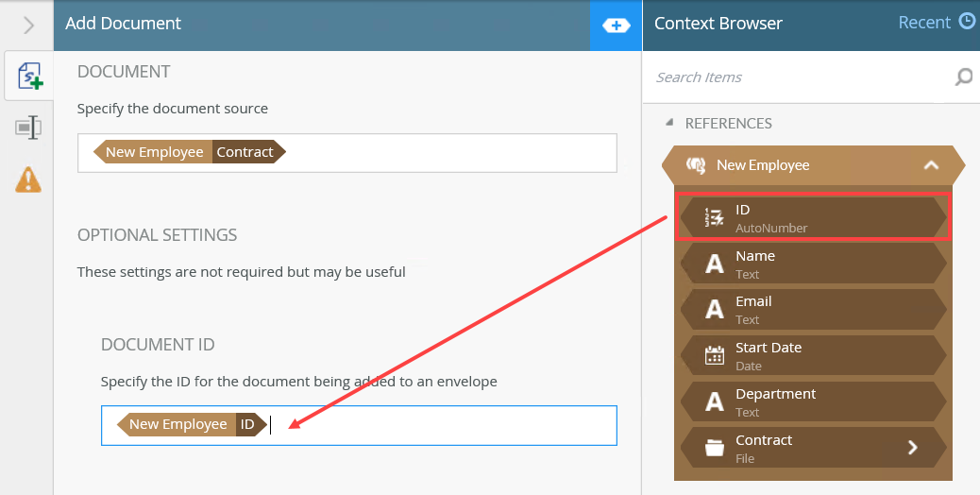The height and width of the screenshot is (495, 980).
Task: Select the REFERENCES section heading
Action: (x=728, y=123)
